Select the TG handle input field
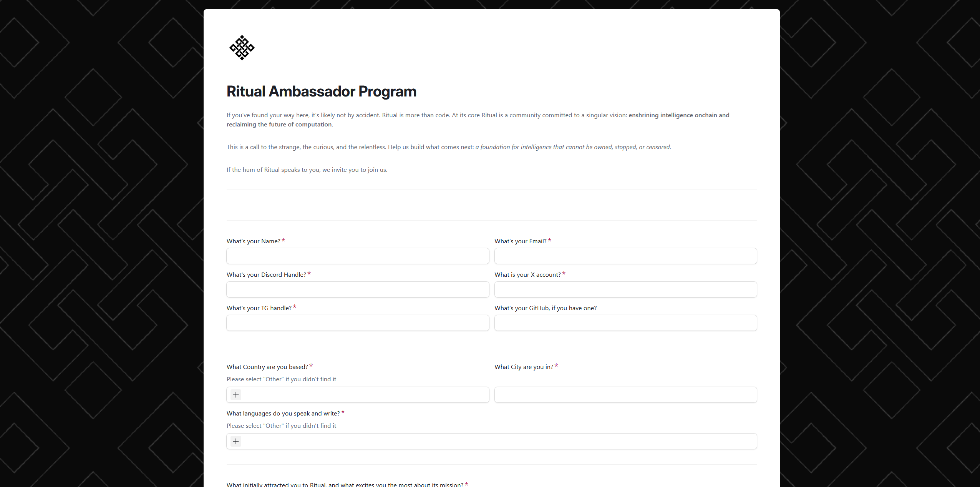This screenshot has width=980, height=487. (x=357, y=323)
